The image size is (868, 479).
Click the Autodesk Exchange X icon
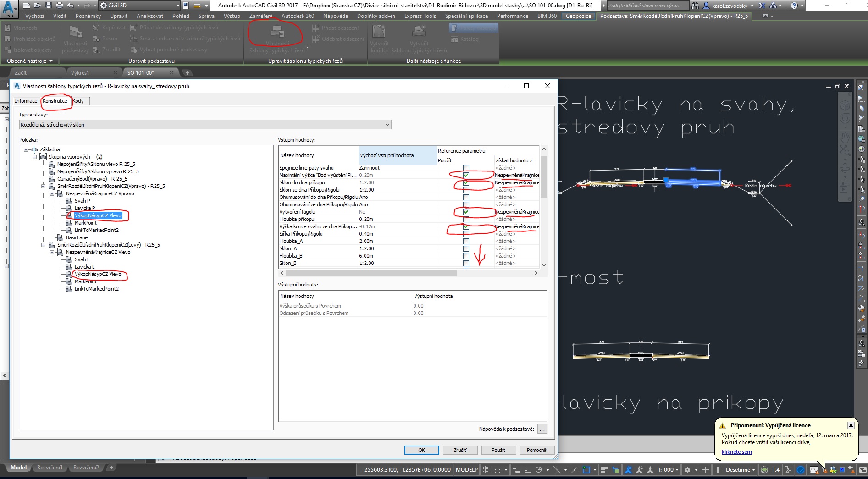click(x=762, y=6)
